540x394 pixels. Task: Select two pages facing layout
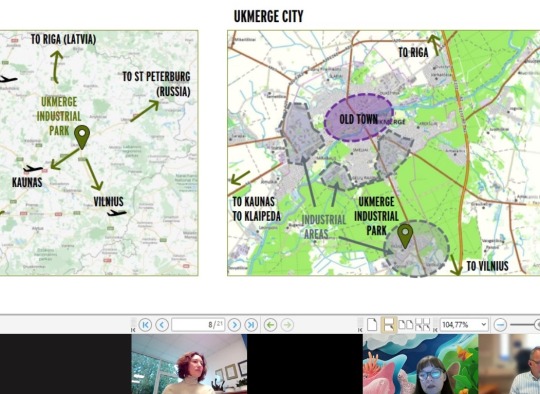coord(406,324)
